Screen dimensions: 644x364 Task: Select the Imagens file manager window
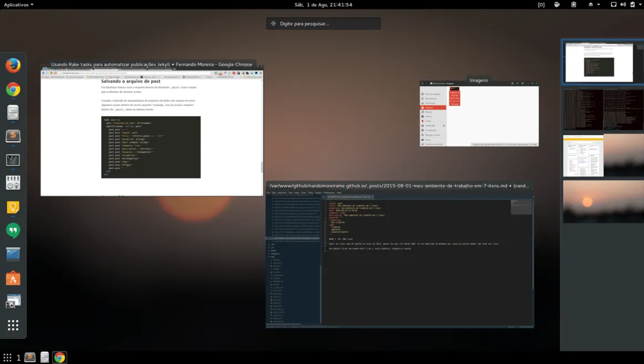[479, 114]
